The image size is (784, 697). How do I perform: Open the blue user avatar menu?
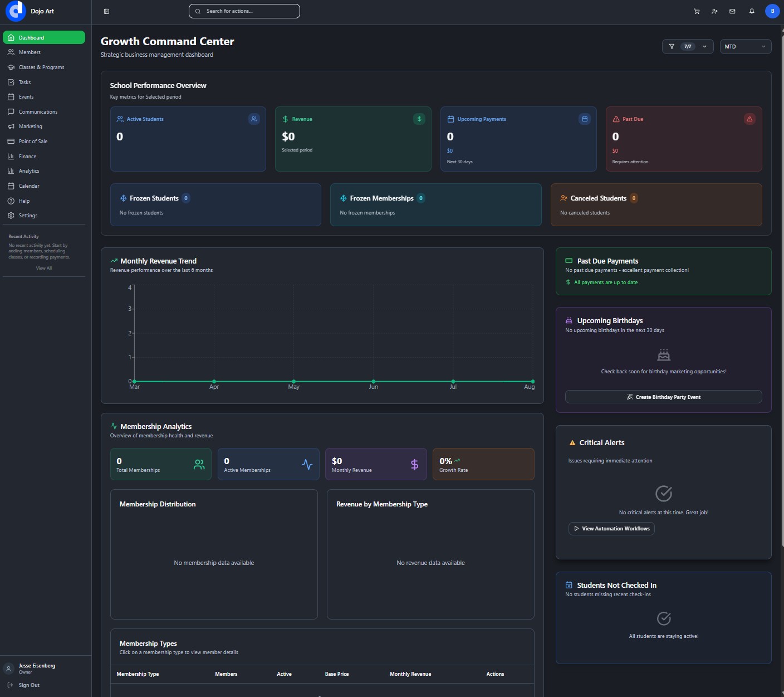click(x=772, y=11)
